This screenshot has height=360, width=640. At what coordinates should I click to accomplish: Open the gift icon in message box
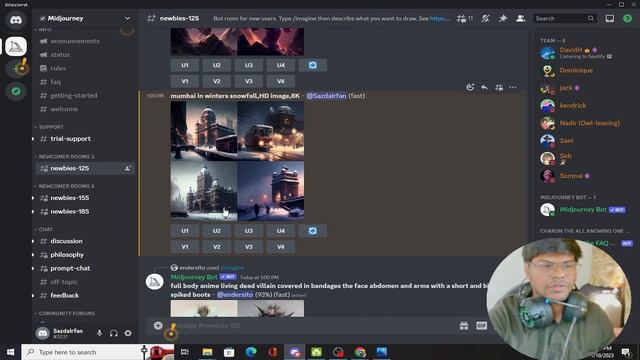tap(464, 325)
